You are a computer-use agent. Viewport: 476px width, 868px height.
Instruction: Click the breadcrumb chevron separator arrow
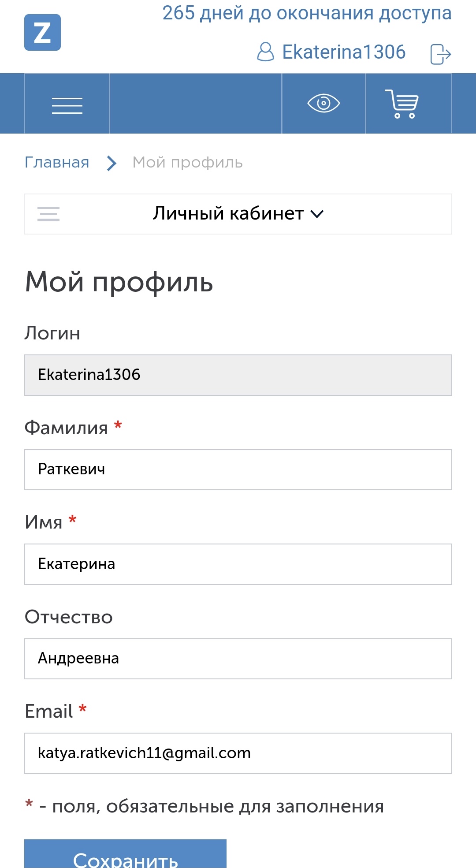pyautogui.click(x=112, y=163)
